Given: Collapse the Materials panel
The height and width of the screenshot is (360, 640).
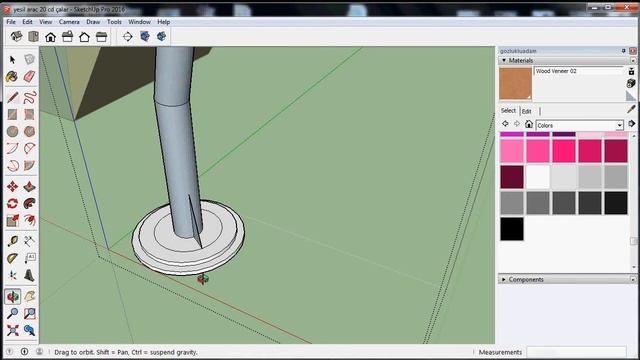Looking at the screenshot, I should 504,60.
